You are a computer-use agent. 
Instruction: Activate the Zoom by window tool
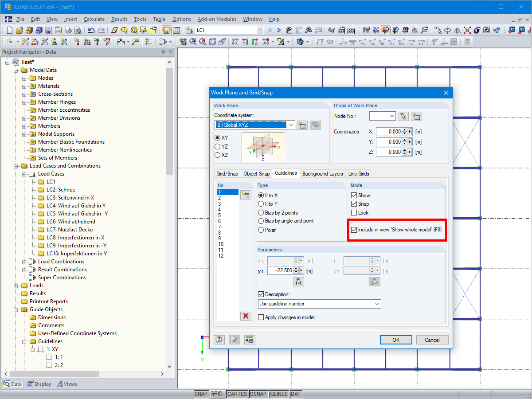coord(192,42)
